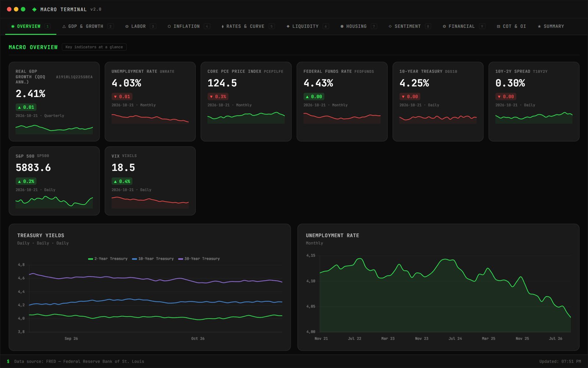588x368 pixels.
Task: Click the 'Key indicators at a glance' label
Action: 94,47
